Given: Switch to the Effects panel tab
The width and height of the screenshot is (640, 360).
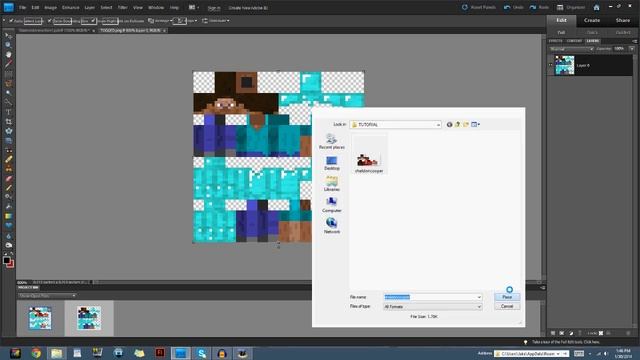Looking at the screenshot, I should click(x=556, y=41).
